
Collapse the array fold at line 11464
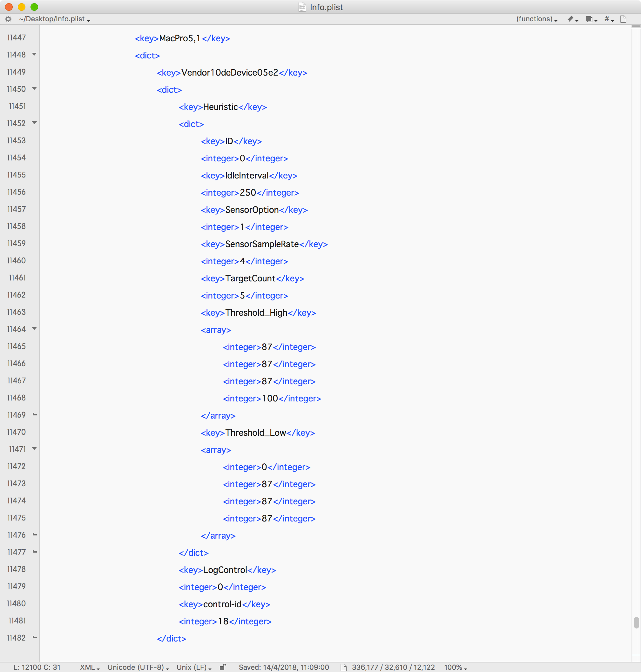pyautogui.click(x=35, y=329)
